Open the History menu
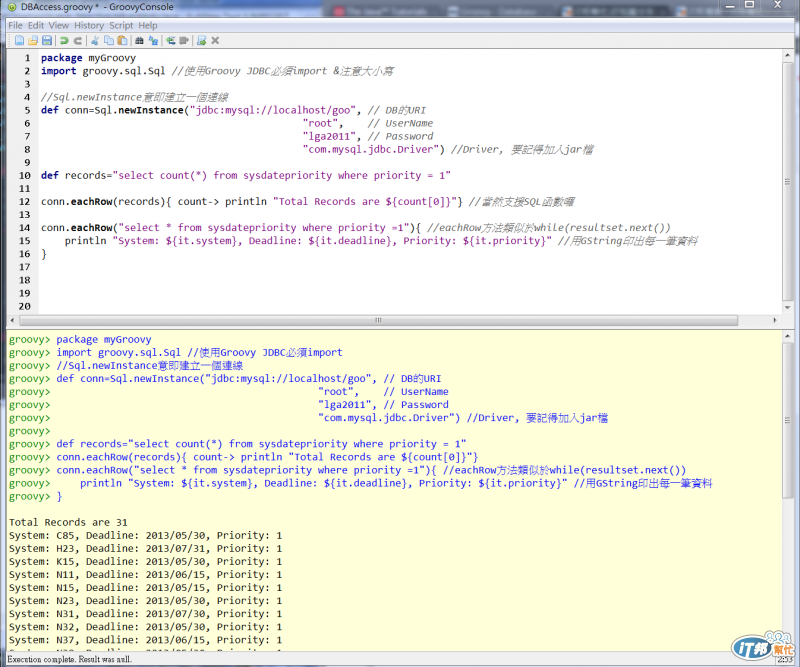The width and height of the screenshot is (800, 667). (x=89, y=25)
